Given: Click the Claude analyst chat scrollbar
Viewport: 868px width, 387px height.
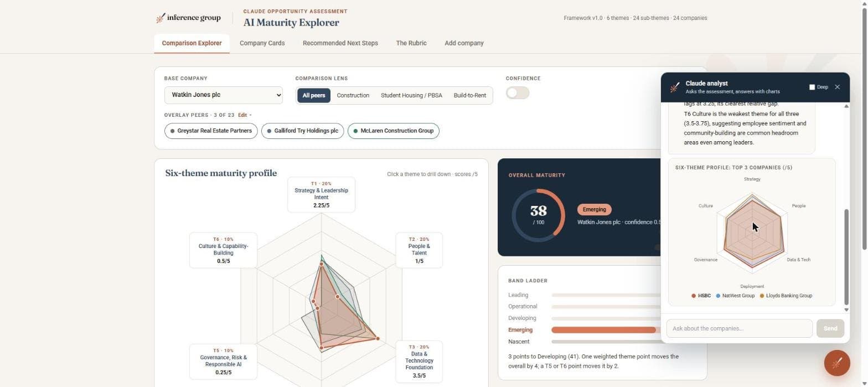Looking at the screenshot, I should pyautogui.click(x=846, y=257).
